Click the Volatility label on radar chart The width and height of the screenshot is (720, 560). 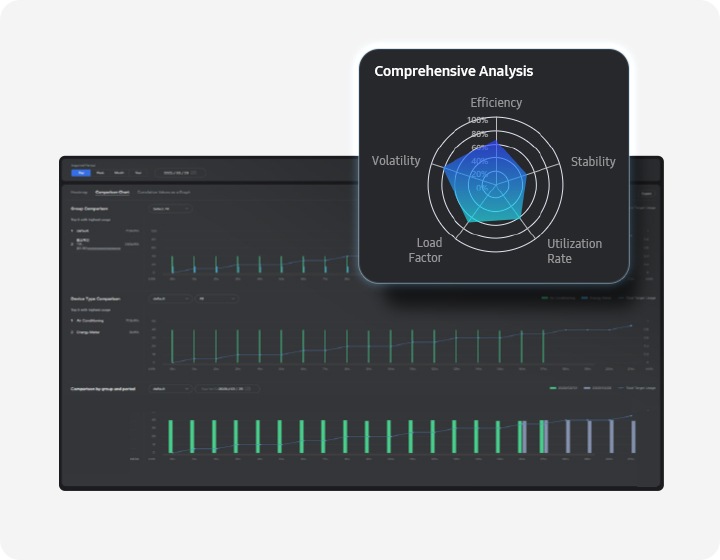click(396, 161)
